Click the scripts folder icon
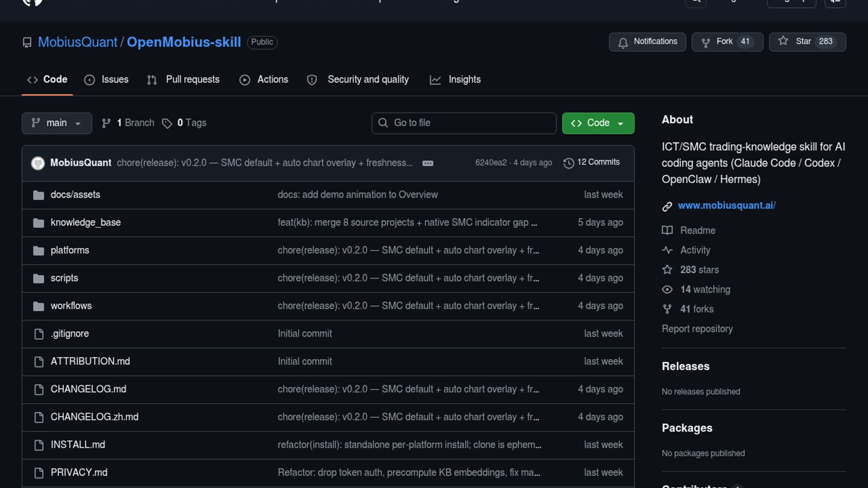Image resolution: width=868 pixels, height=488 pixels. click(38, 278)
